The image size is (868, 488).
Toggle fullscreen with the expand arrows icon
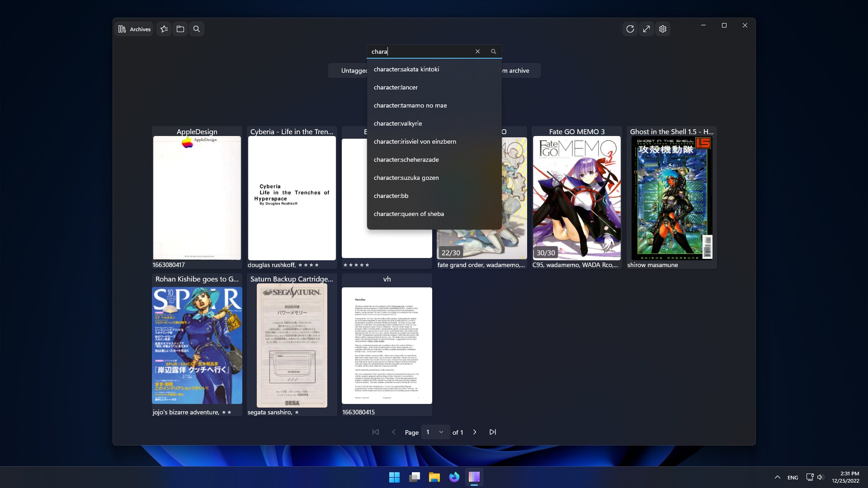[x=646, y=29]
